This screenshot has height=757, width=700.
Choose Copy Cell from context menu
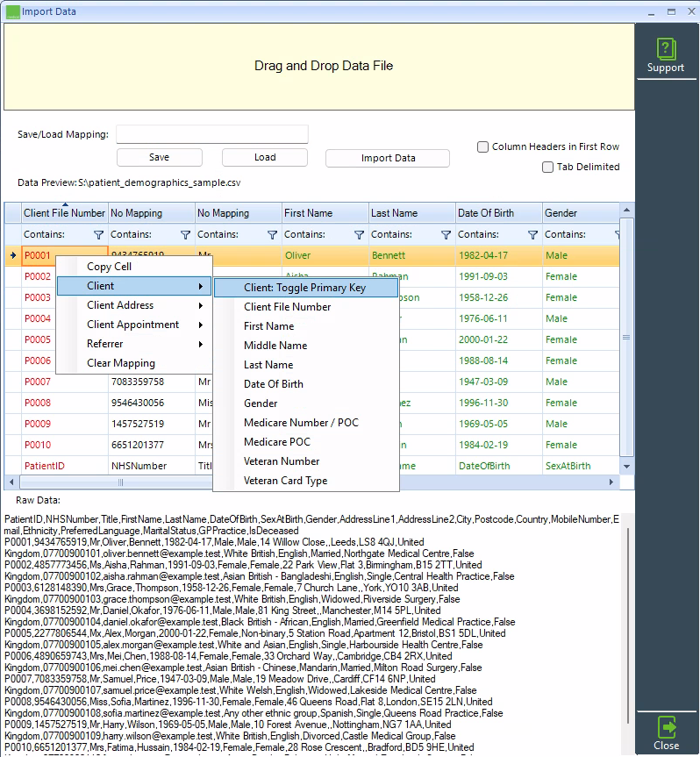pyautogui.click(x=134, y=267)
